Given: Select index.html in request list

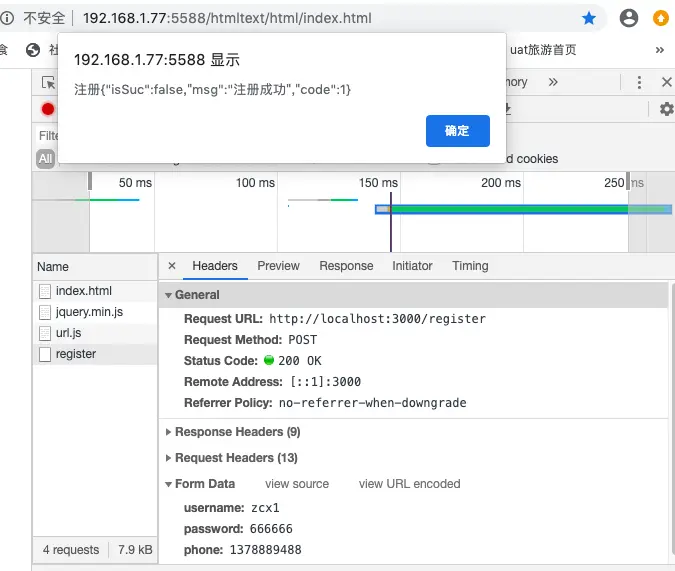Looking at the screenshot, I should 95,291.
